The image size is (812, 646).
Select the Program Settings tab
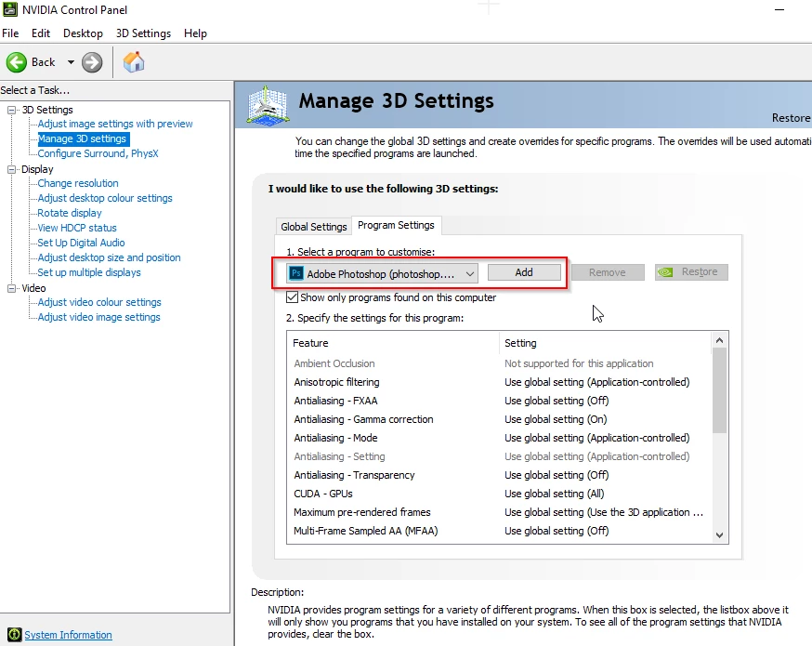coord(396,225)
